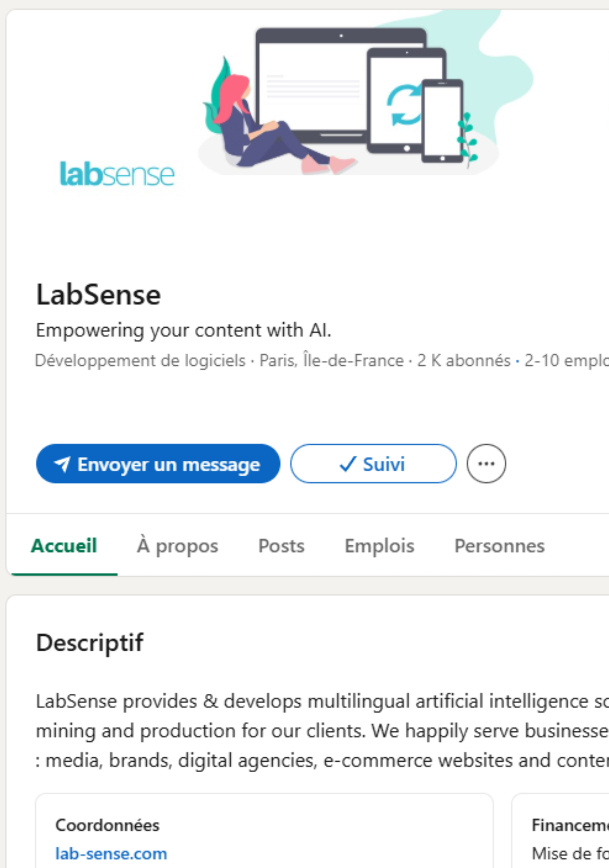Click the labsense company logo
Viewport: 609px width, 868px height.
tap(117, 174)
